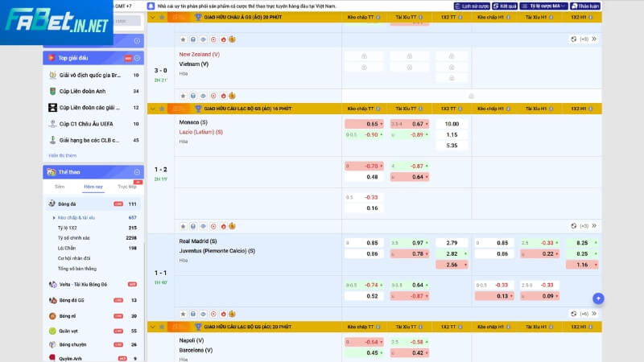Click medal icon under Real Madrid vs Juventus
The height and width of the screenshot is (362, 644).
(233, 314)
